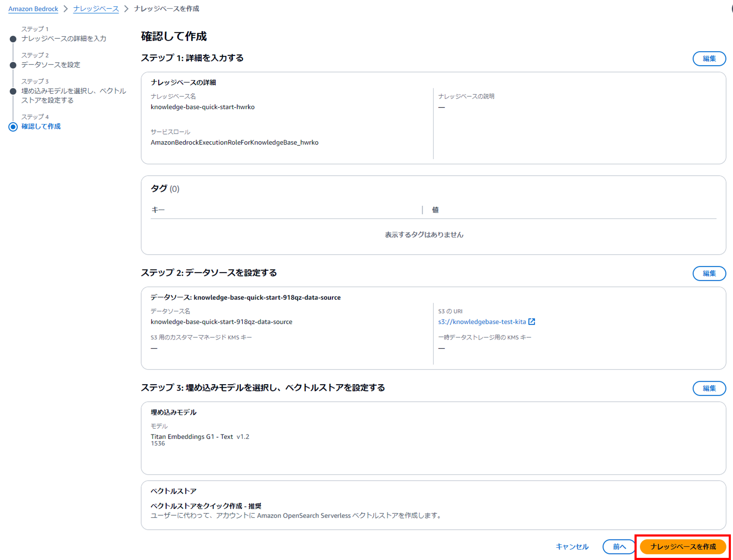The image size is (733, 560).
Task: Select the name knowledge-base-quick-start-hwrko
Action: pos(203,107)
